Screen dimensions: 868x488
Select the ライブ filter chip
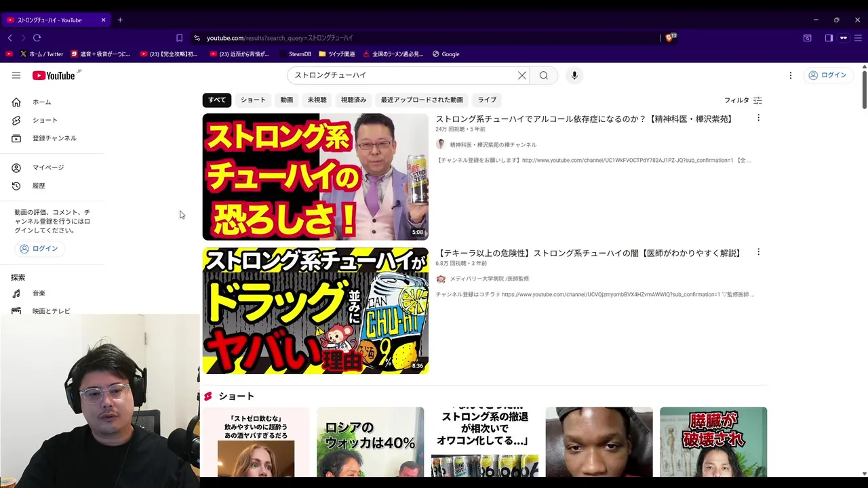[x=487, y=100]
